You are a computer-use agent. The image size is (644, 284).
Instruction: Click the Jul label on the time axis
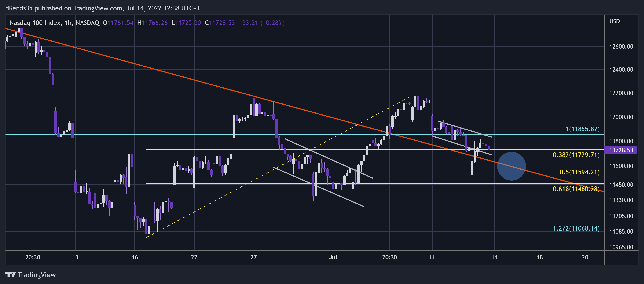click(x=333, y=257)
